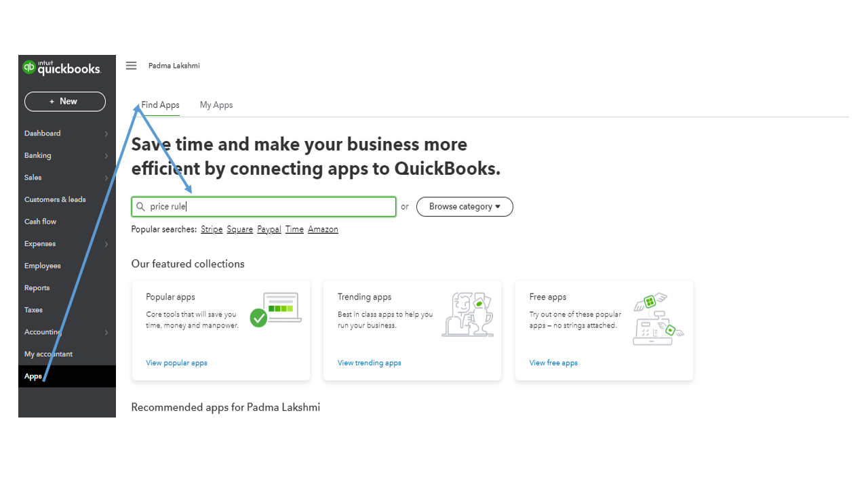
Task: Open the hamburger navigation menu icon
Action: 131,65
